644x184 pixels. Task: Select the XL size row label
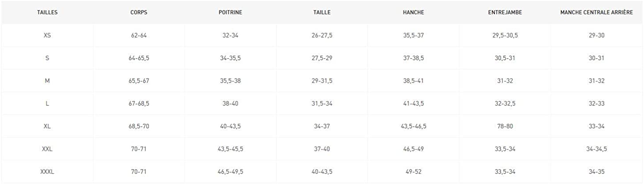coord(47,126)
